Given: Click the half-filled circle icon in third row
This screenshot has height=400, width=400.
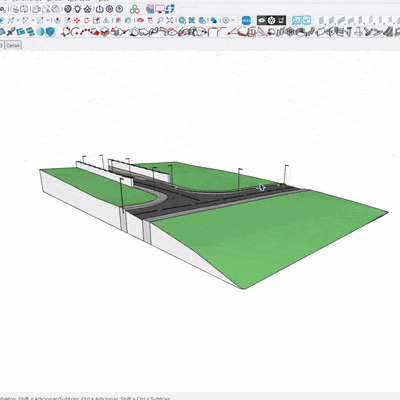Looking at the screenshot, I should (40, 32).
